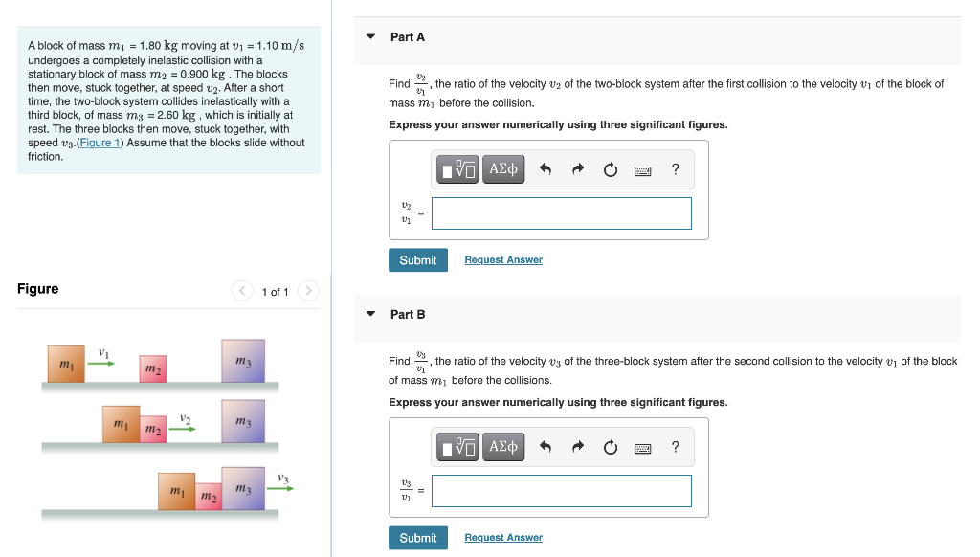Undo the last input in Part A answer box
Screen dimensions: 980x557
546,168
